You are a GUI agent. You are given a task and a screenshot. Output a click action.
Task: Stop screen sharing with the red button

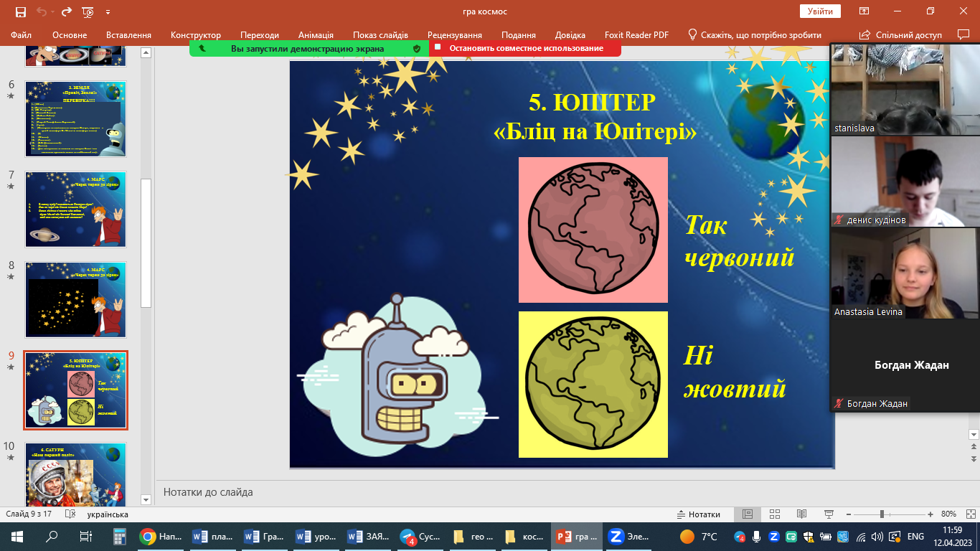[x=525, y=48]
